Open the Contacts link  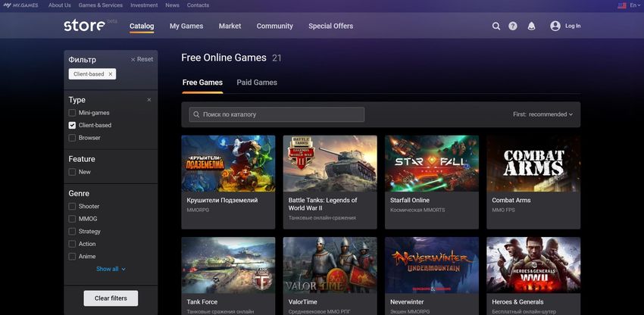pyautogui.click(x=198, y=5)
